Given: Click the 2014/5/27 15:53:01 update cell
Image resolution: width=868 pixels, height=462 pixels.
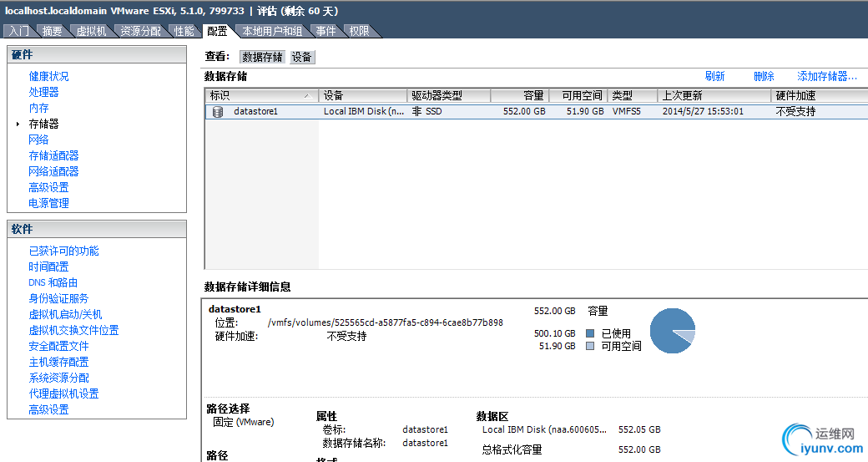Looking at the screenshot, I should [703, 111].
